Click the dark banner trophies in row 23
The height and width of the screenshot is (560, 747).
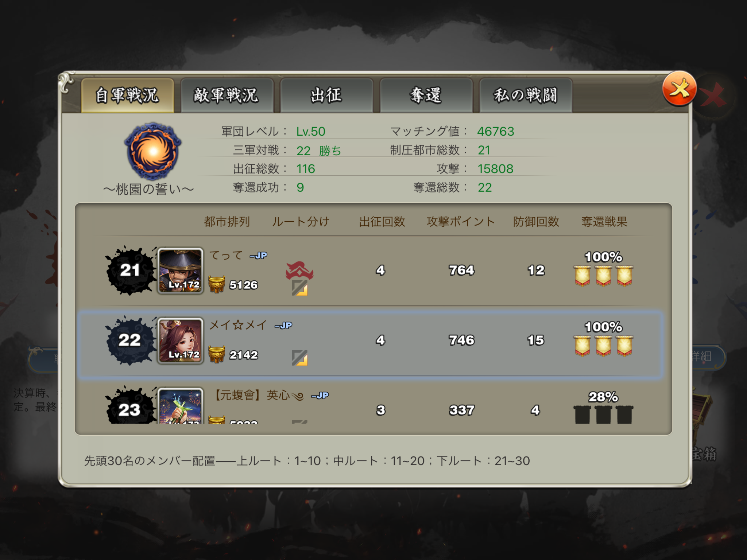tap(604, 415)
